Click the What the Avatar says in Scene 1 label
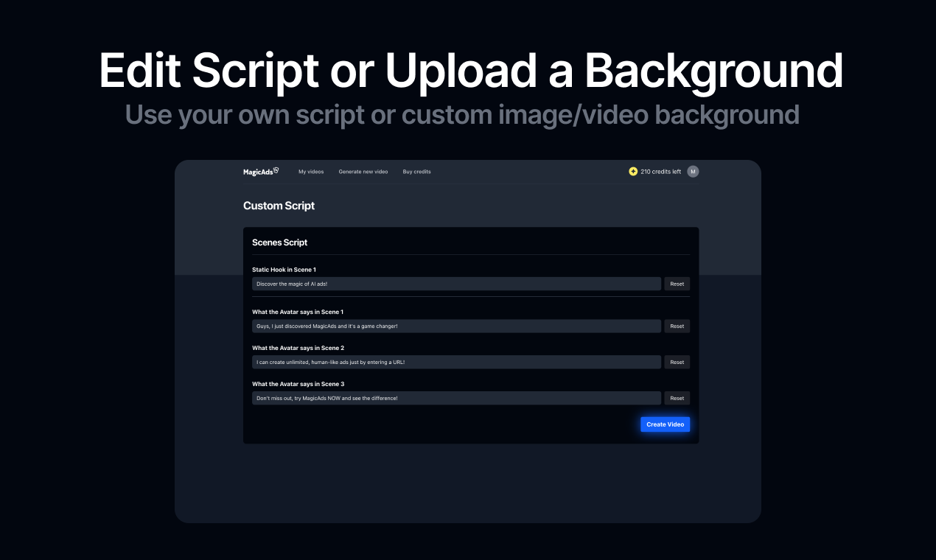Viewport: 936px width, 560px height. click(298, 312)
